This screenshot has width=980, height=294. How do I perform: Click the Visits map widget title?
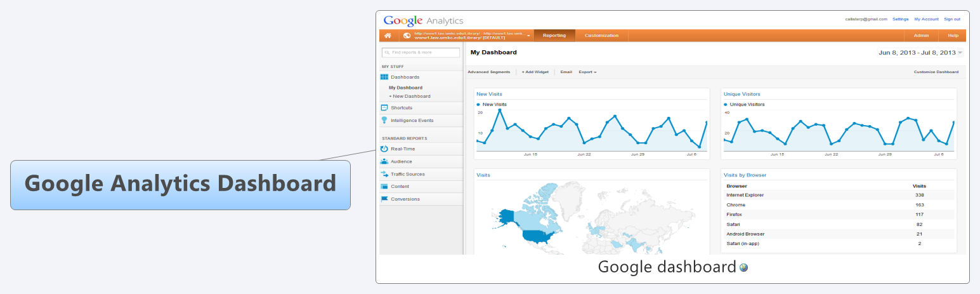click(483, 175)
